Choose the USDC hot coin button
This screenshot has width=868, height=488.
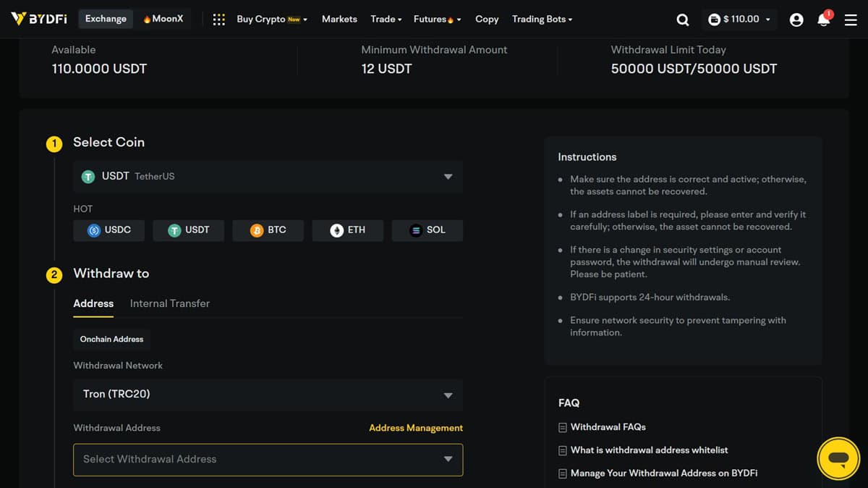coord(109,230)
